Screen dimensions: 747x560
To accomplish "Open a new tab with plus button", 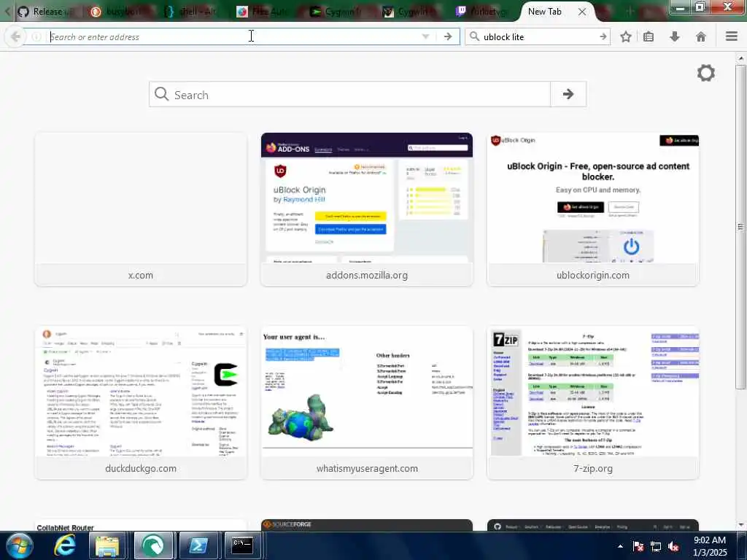I will tap(630, 12).
